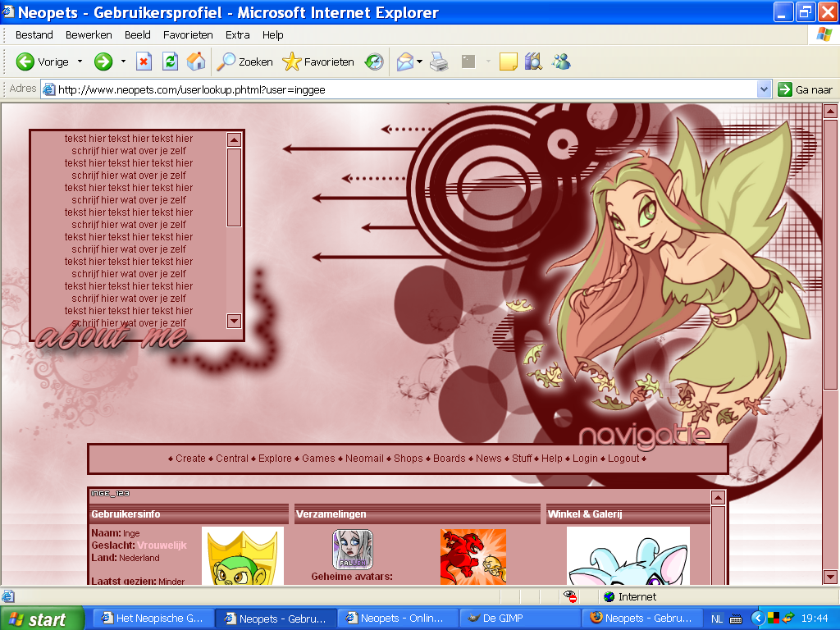Expand the forward history dropdown arrow

pos(123,62)
